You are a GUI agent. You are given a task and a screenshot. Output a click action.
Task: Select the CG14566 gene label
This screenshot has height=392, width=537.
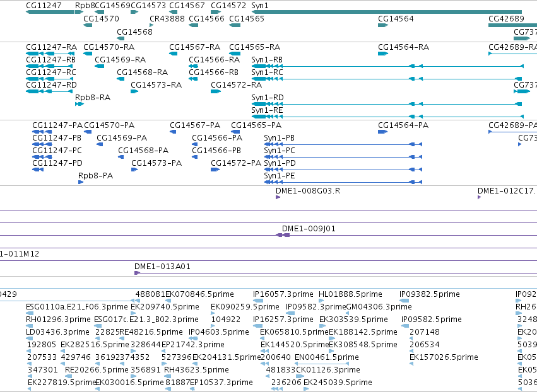[206, 19]
